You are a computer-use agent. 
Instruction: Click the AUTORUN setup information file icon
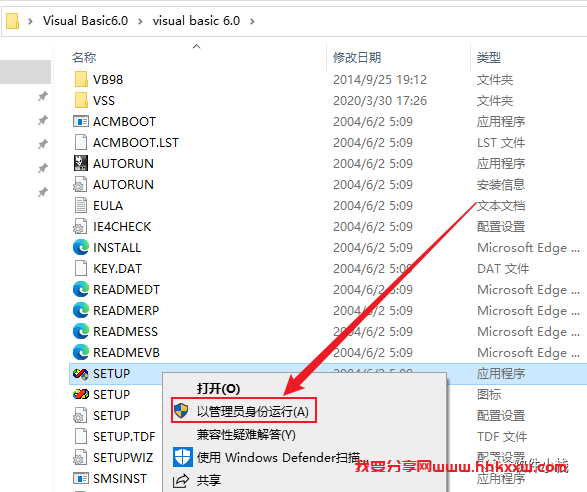[x=80, y=184]
